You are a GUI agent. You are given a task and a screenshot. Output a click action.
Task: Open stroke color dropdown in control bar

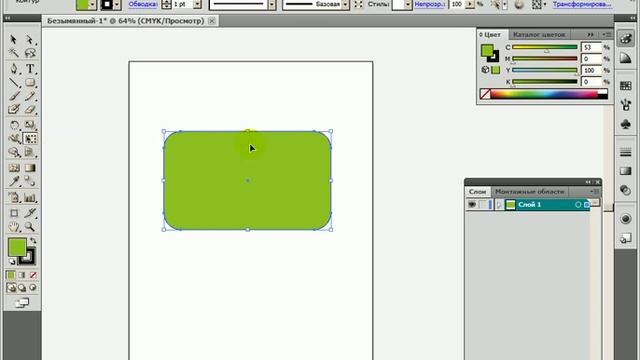coord(117,4)
